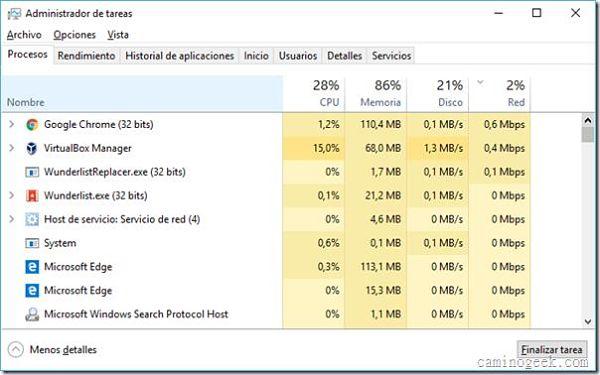Click the scrollbar down arrow

[588, 322]
